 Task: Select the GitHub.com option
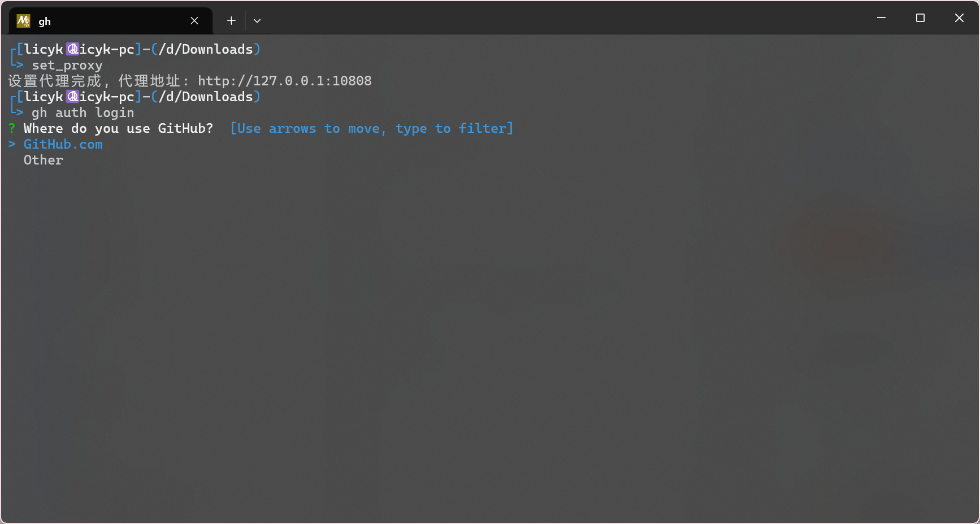click(x=63, y=145)
